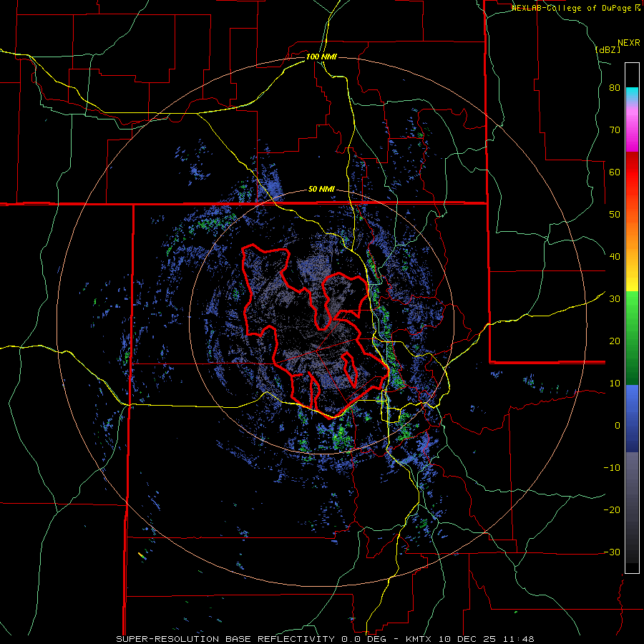The width and height of the screenshot is (644, 644).
Task: Click the 60 value on the dBZ scale
Action: click(615, 172)
